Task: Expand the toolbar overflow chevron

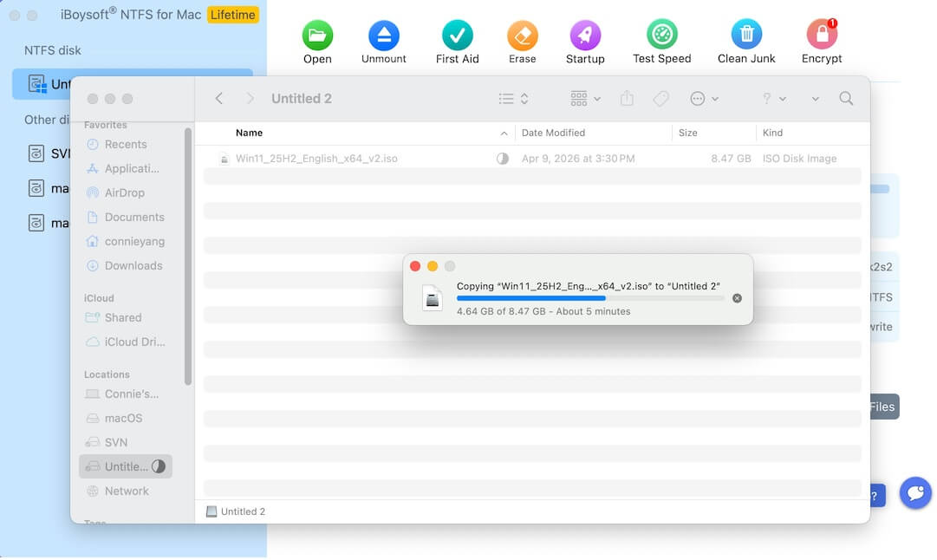Action: pyautogui.click(x=815, y=99)
